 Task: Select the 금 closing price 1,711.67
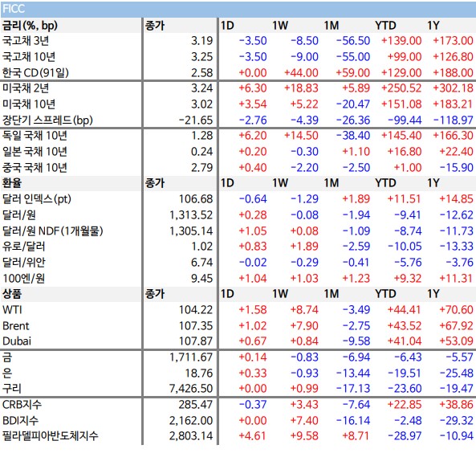191,357
